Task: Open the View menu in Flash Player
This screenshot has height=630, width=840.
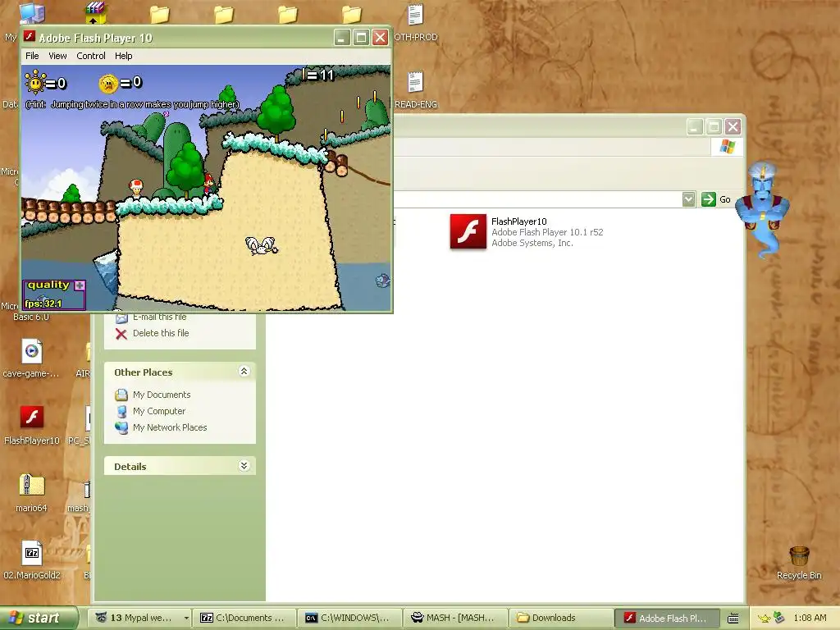Action: coord(57,56)
